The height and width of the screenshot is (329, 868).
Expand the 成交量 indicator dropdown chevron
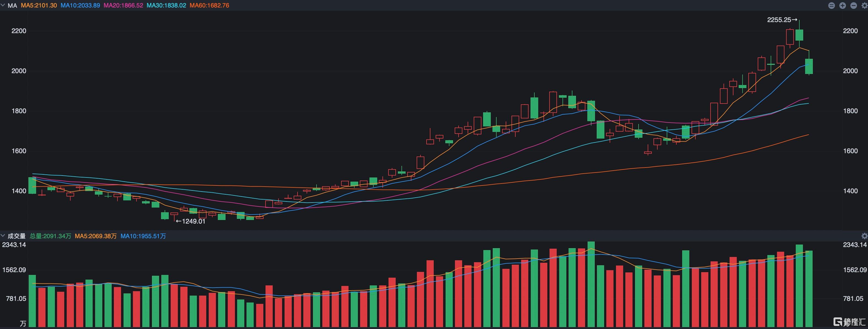[x=3, y=235]
